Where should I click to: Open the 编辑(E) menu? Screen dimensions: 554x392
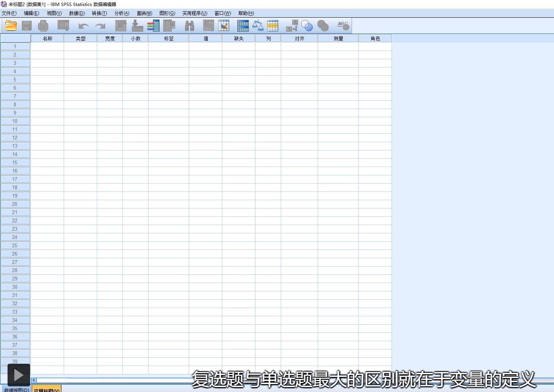coord(31,13)
